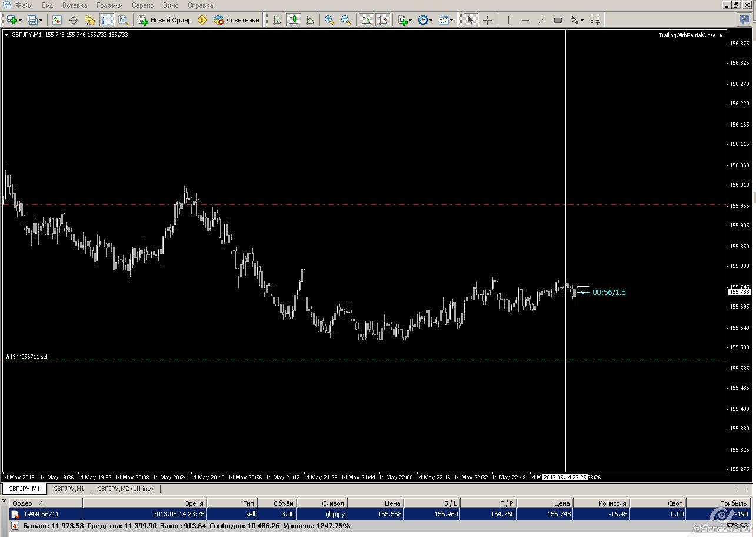Open the Profiles icon

(x=32, y=20)
